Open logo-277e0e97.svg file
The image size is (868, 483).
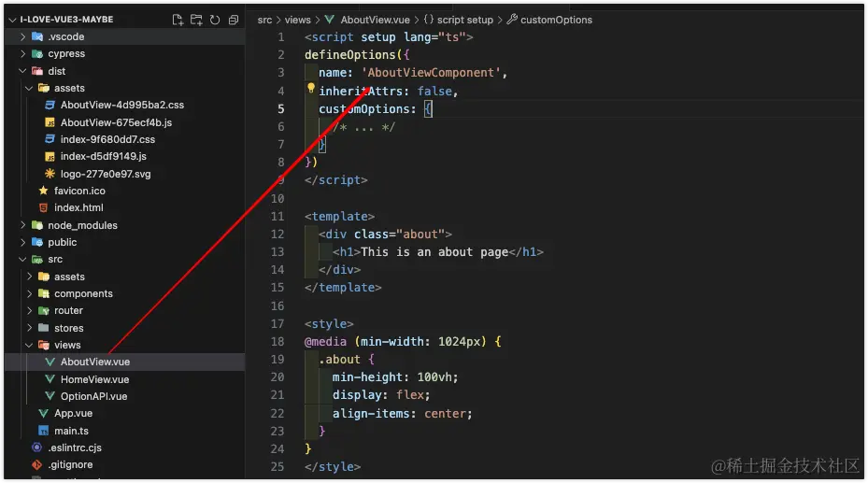pos(106,174)
